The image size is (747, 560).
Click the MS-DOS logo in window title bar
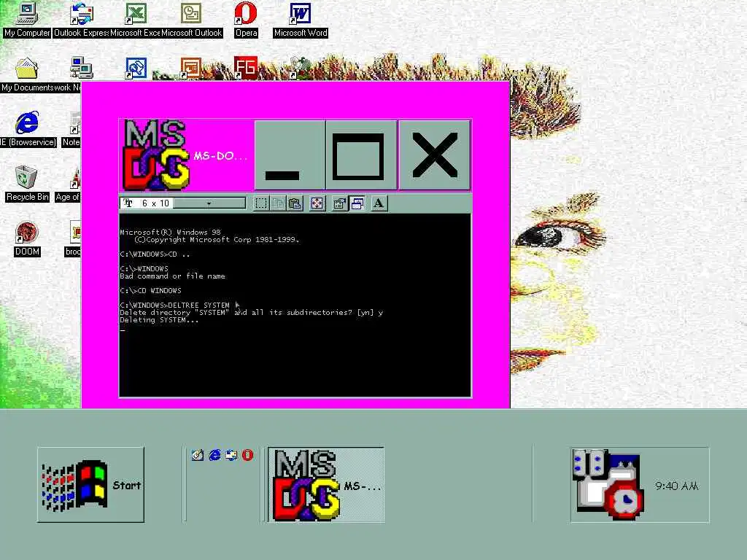coord(157,155)
